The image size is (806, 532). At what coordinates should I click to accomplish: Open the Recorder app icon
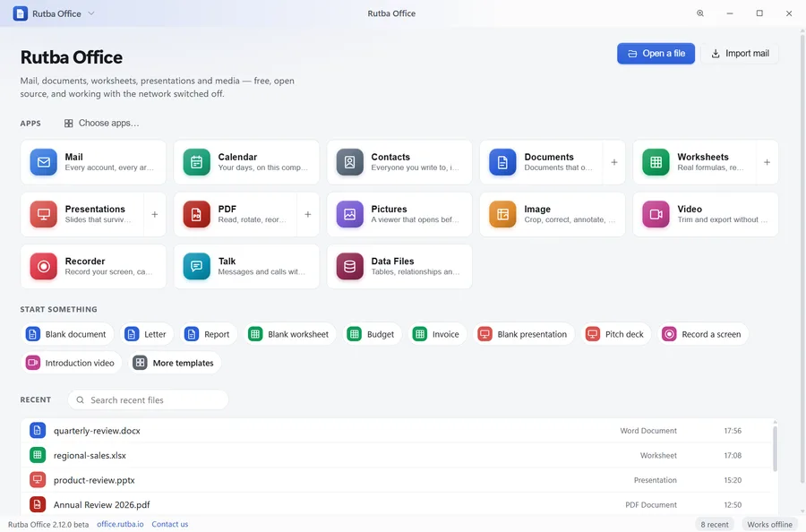[x=44, y=266]
